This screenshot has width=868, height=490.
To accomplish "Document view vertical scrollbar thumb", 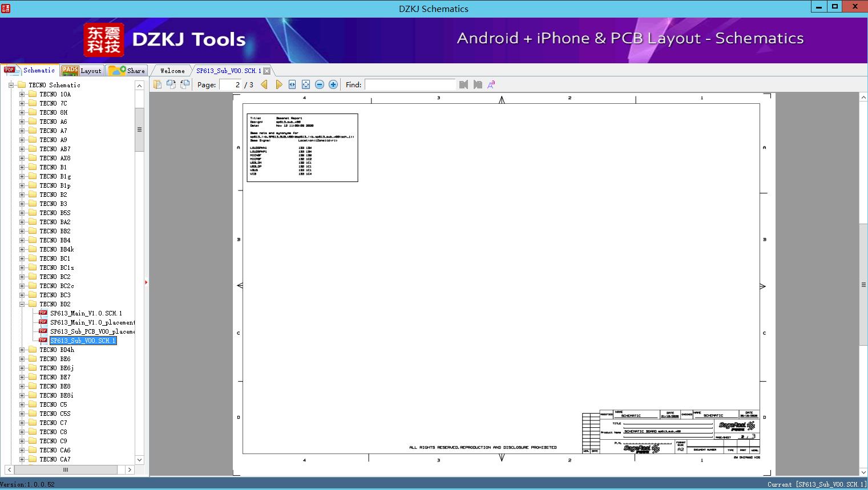I will tap(863, 285).
